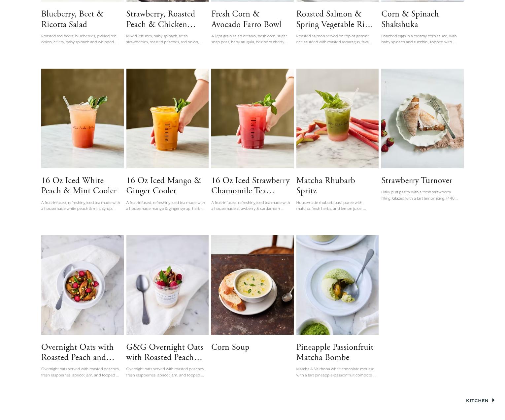Open Strawberry, Roasted Peach & Chicken title

pos(161,19)
